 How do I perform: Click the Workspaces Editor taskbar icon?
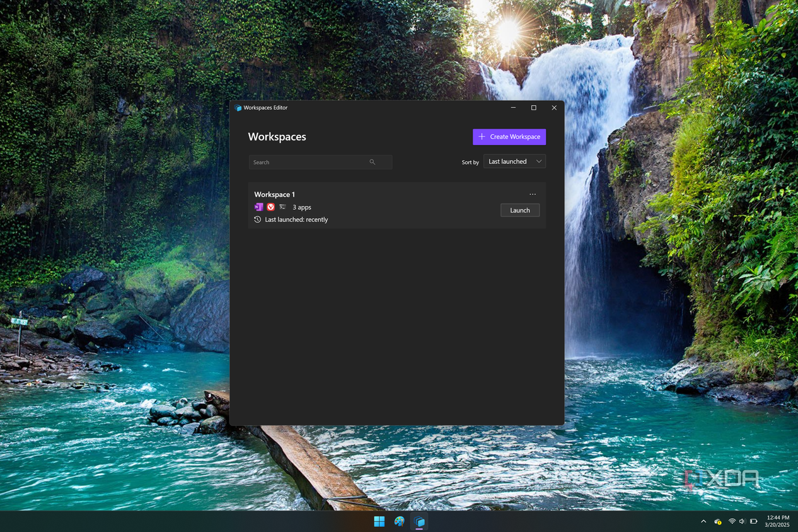[x=419, y=521]
